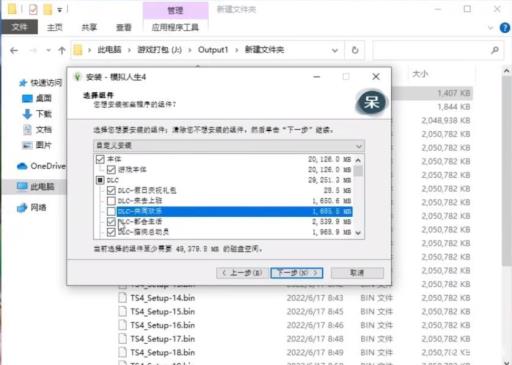The image size is (512, 365).
Task: Uncheck the DLC component sized 2,339.9 MB
Action: 111,222
